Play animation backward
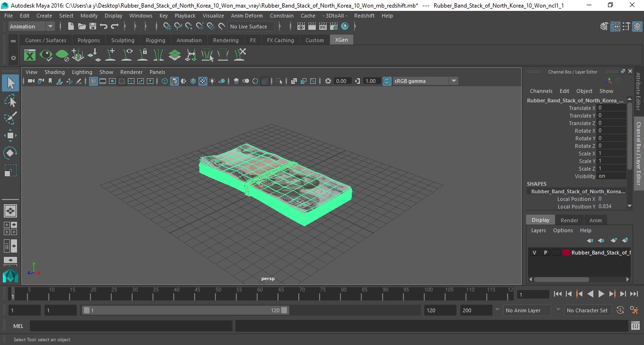 [590, 294]
